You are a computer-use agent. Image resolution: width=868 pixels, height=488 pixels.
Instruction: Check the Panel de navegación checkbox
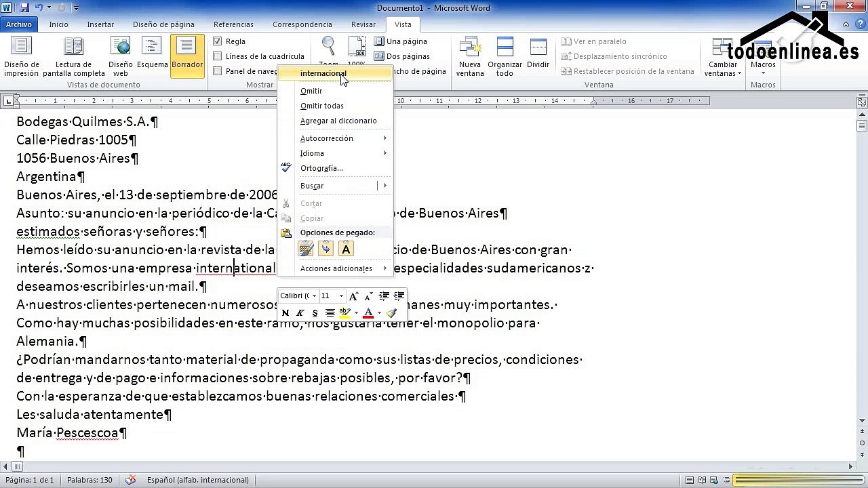coord(218,71)
